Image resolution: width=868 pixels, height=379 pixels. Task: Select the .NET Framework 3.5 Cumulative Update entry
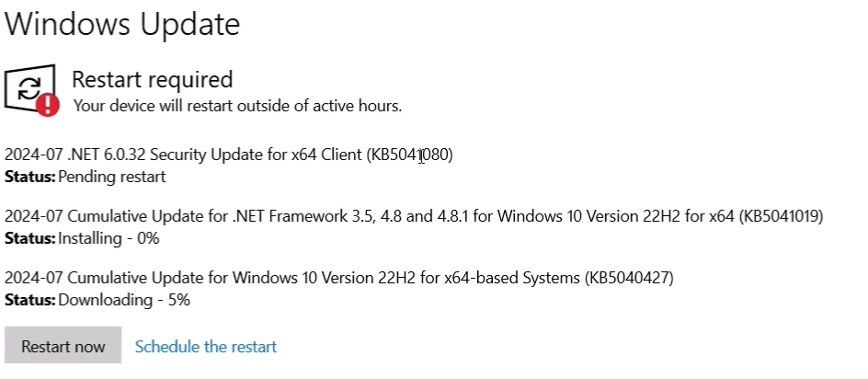click(x=276, y=216)
